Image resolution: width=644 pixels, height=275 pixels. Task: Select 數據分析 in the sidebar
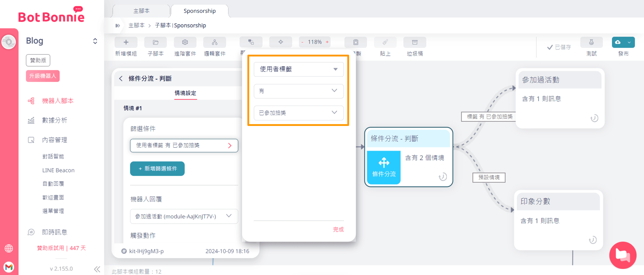pyautogui.click(x=54, y=120)
